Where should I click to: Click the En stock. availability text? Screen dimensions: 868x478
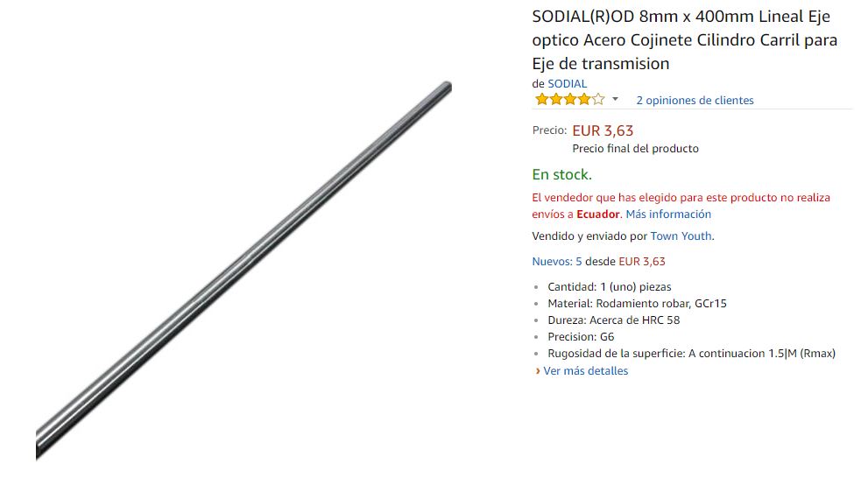point(561,175)
